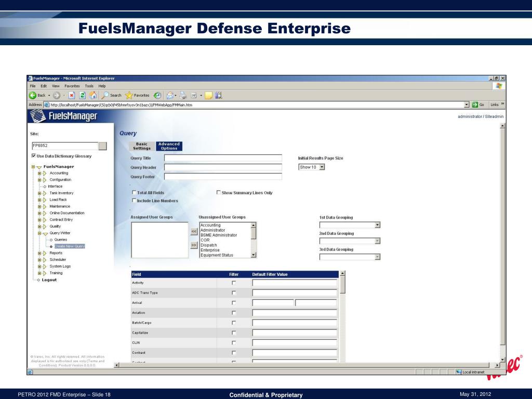Open the Interface tree item

point(55,187)
